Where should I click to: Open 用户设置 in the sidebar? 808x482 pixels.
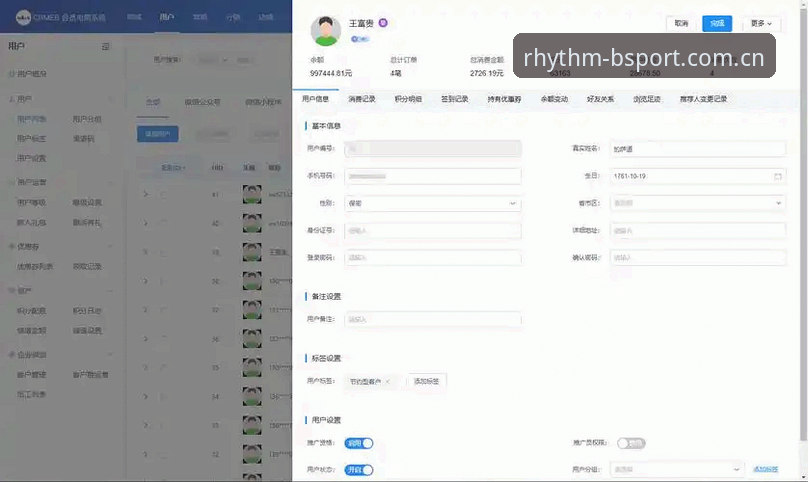(x=31, y=158)
